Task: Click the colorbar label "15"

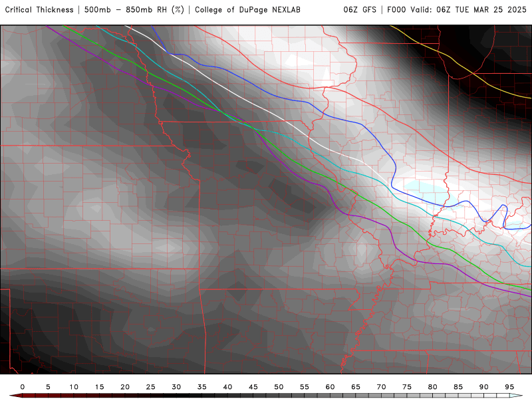Action: 99,387
